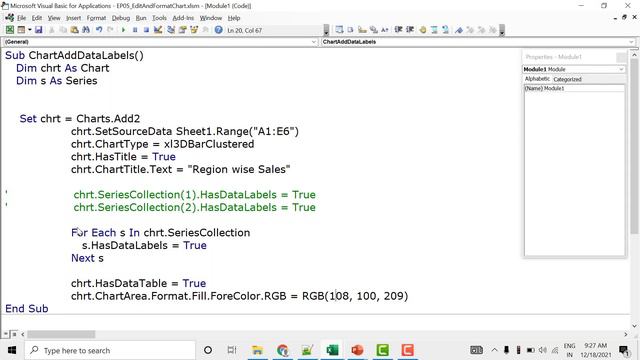Click the List Constants icon
The width and height of the screenshot is (640, 360).
point(350,30)
